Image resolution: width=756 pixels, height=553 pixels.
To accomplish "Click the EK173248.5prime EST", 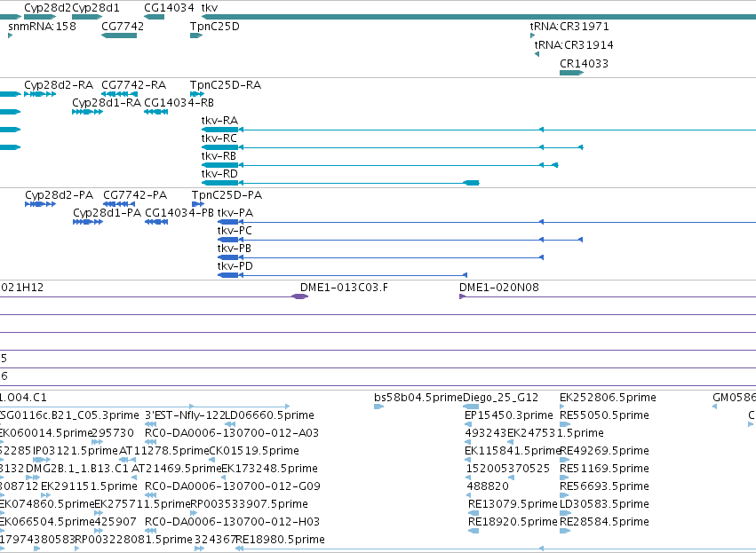I will click(x=224, y=478).
